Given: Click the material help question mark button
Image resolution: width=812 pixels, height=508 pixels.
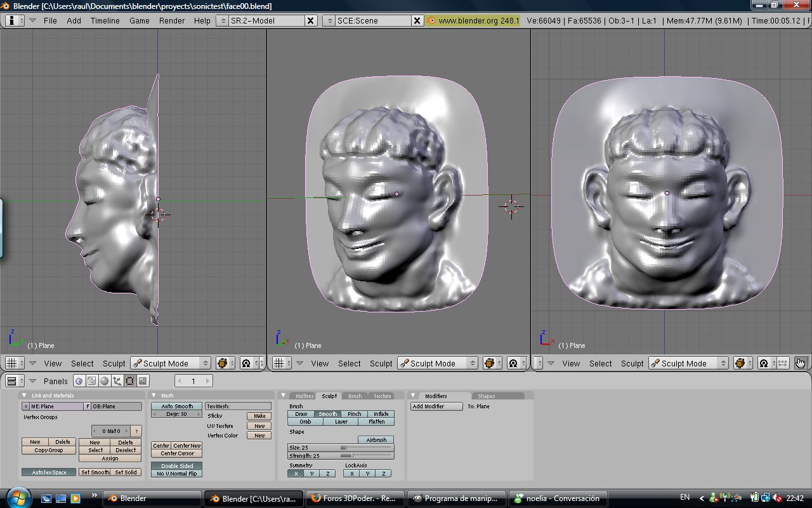Looking at the screenshot, I should click(136, 431).
